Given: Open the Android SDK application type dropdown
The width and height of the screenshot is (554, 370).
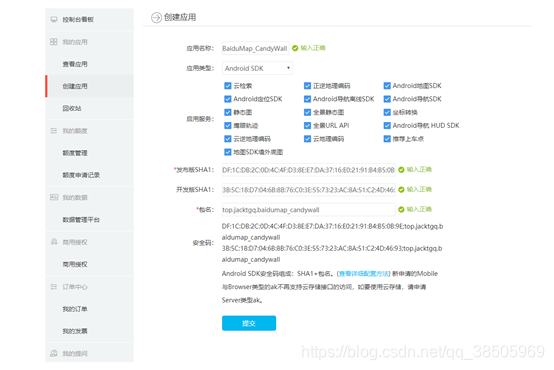Looking at the screenshot, I should pos(257,68).
